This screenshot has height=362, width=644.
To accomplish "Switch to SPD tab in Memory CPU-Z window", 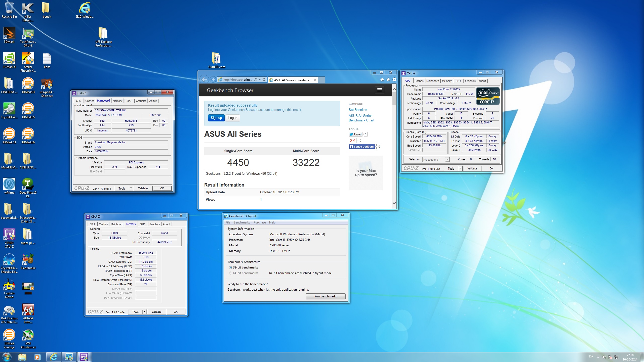I will pyautogui.click(x=142, y=224).
